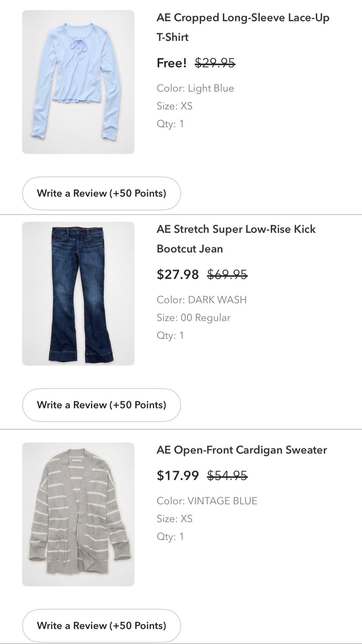Write a review for the Bootcut Jean
Screen dimensions: 362x644
tap(101, 405)
